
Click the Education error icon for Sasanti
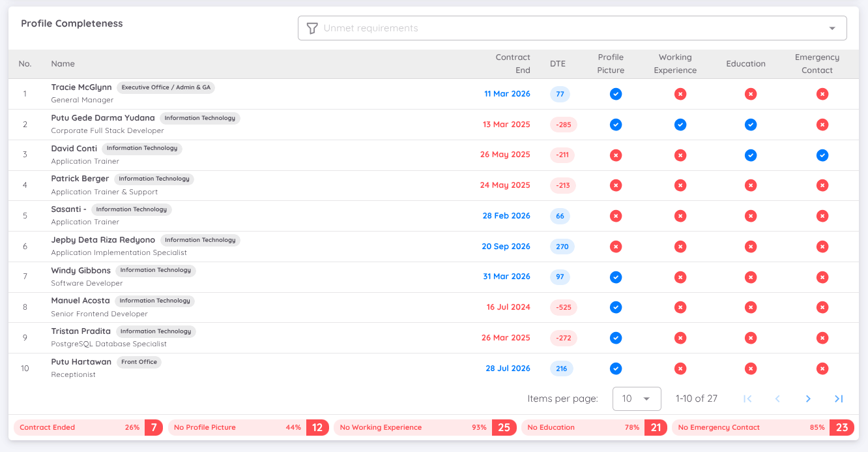click(751, 216)
